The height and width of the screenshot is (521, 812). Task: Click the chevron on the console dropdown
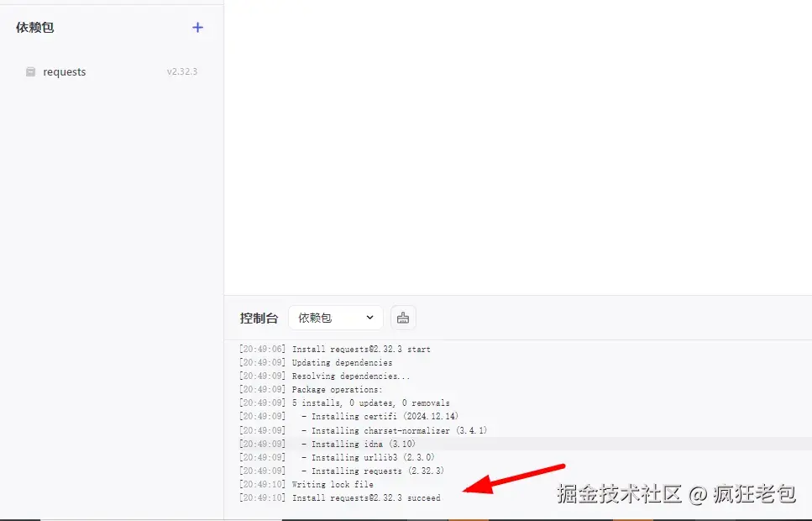tap(369, 317)
